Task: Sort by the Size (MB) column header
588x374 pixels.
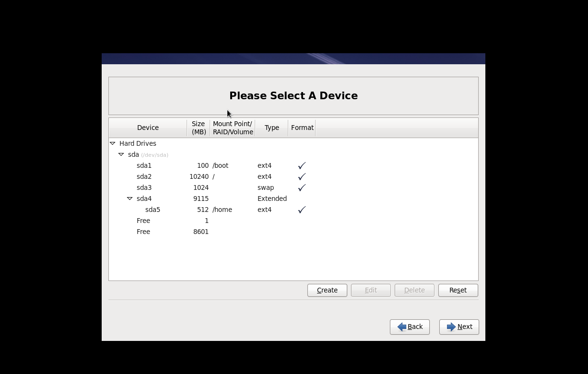Action: coord(199,128)
